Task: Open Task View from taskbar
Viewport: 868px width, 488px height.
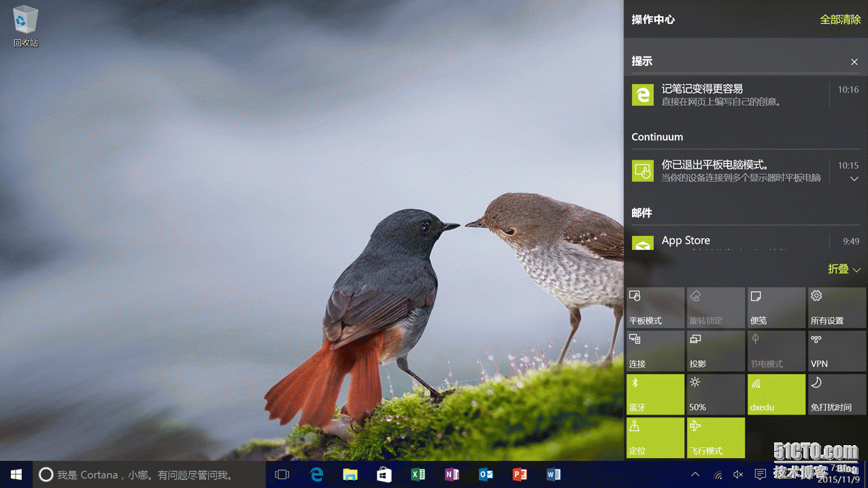Action: [x=282, y=474]
